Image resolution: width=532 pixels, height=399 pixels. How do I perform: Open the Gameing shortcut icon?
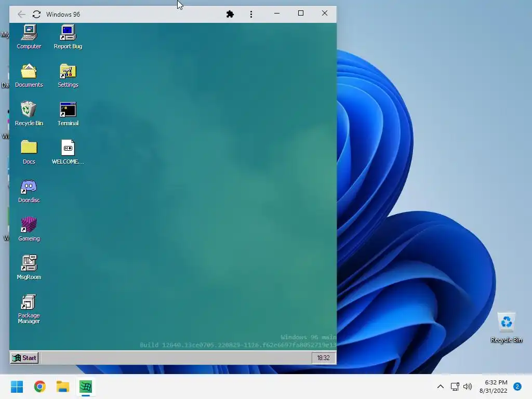(29, 229)
